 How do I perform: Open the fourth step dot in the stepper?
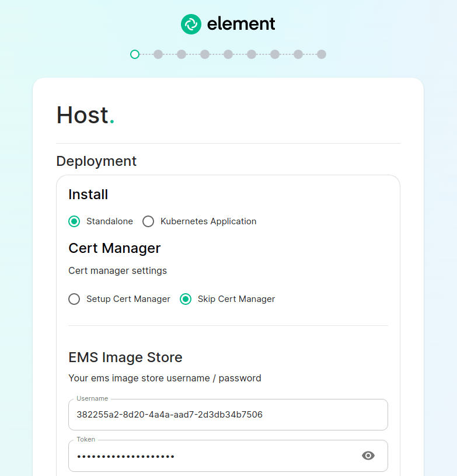point(205,54)
